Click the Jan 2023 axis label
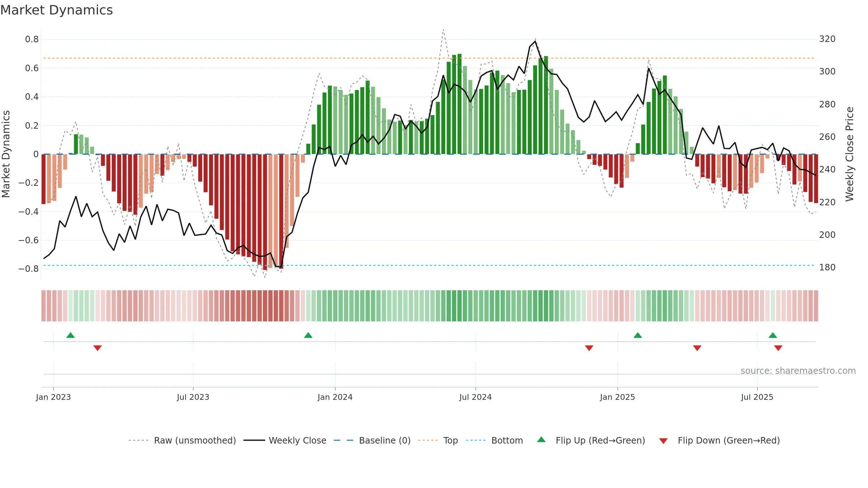Viewport: 868px width, 488px height. pos(54,397)
